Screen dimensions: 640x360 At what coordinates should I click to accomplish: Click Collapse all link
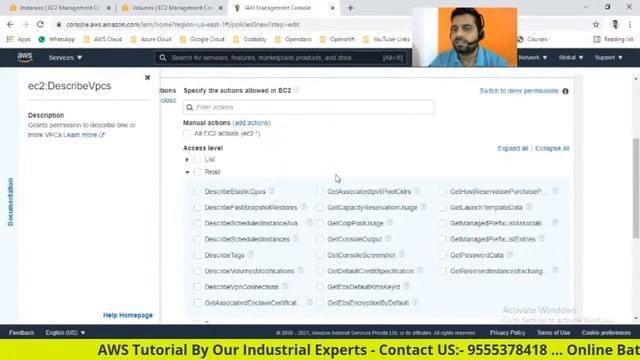[x=552, y=148]
